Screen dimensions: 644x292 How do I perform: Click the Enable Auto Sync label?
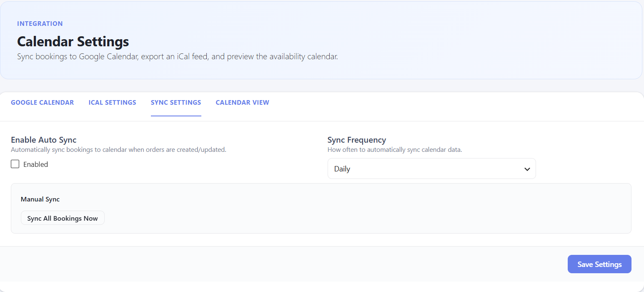(x=44, y=140)
